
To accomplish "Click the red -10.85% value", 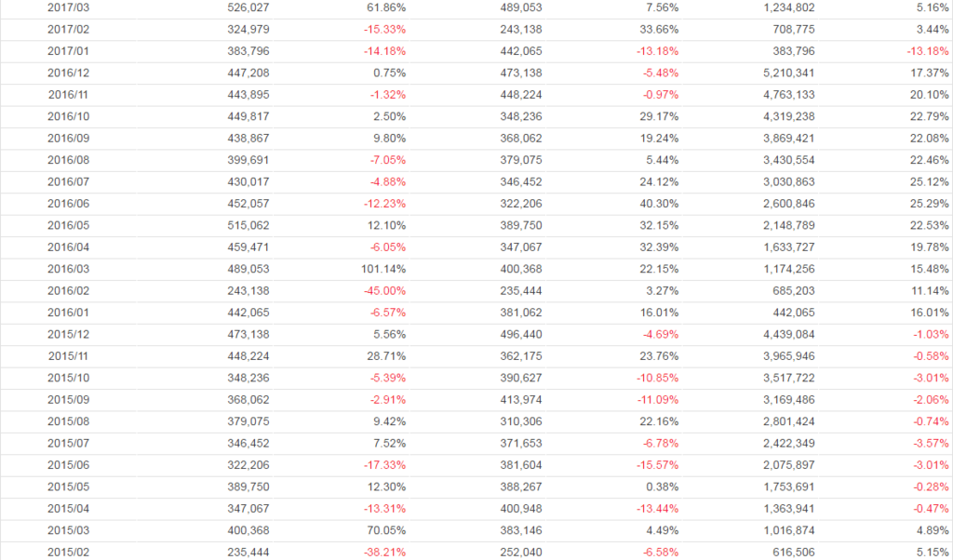I will pyautogui.click(x=657, y=377).
